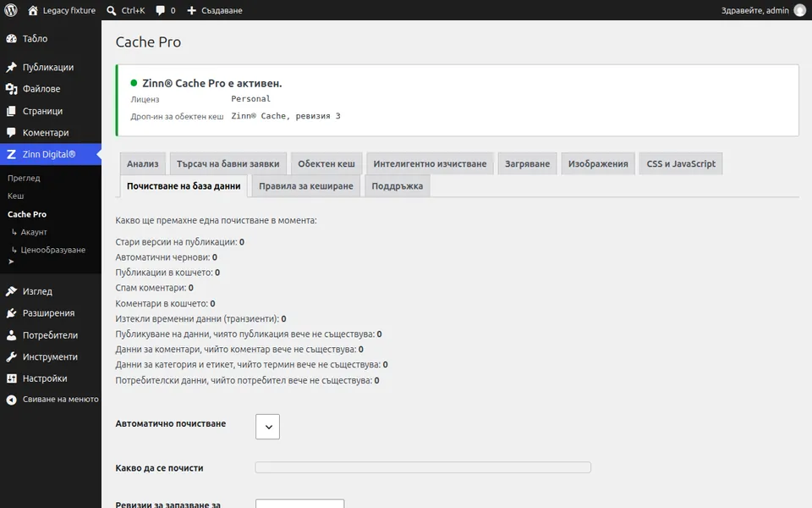Open the Ценообразуване submenu link
The height and width of the screenshot is (508, 812).
(x=52, y=250)
